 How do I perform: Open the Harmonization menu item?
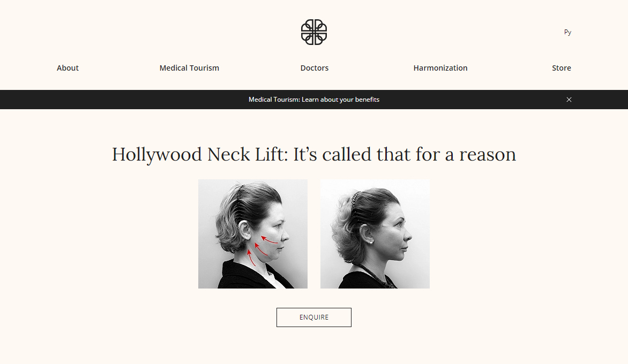point(440,68)
